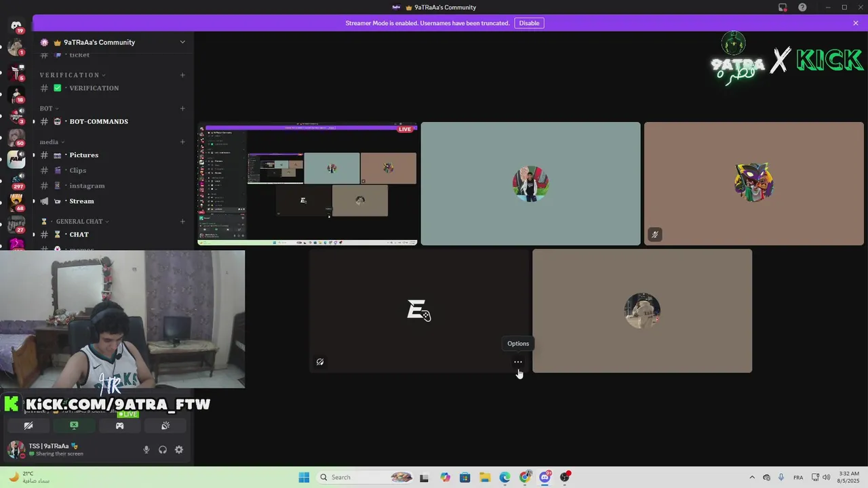Select the brown masked-avatar participant tile
This screenshot has height=488, width=868.
pos(753,184)
